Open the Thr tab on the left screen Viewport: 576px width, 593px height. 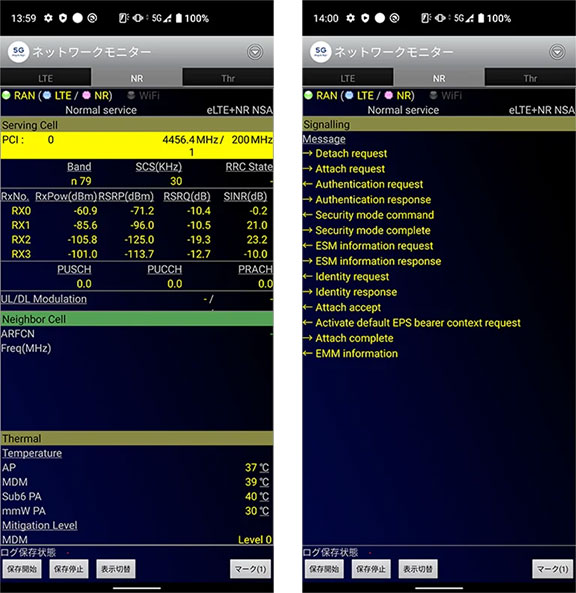click(228, 78)
